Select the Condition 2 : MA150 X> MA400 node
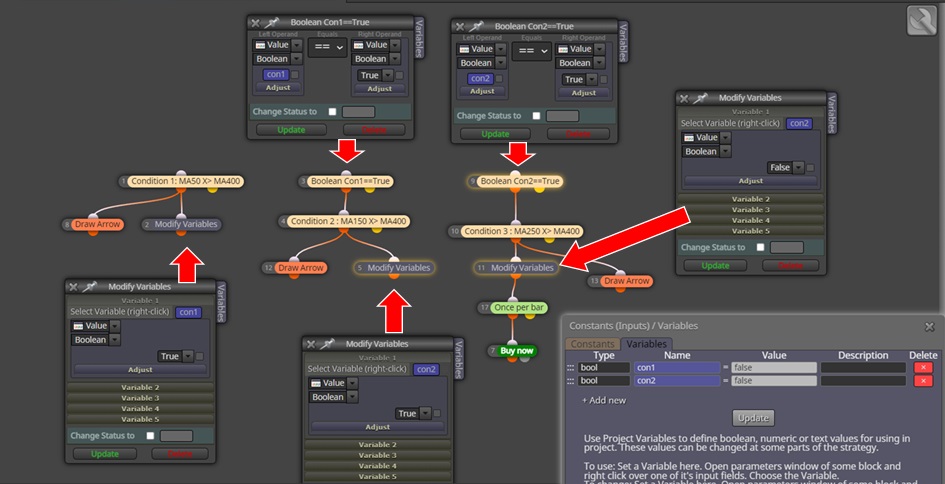The width and height of the screenshot is (945, 484). tap(348, 221)
